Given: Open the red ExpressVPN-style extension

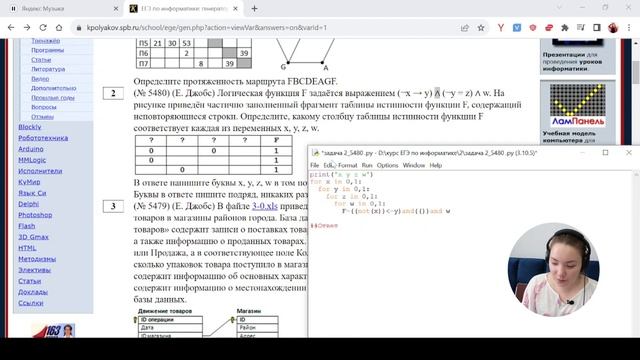Looking at the screenshot, I should 549,28.
